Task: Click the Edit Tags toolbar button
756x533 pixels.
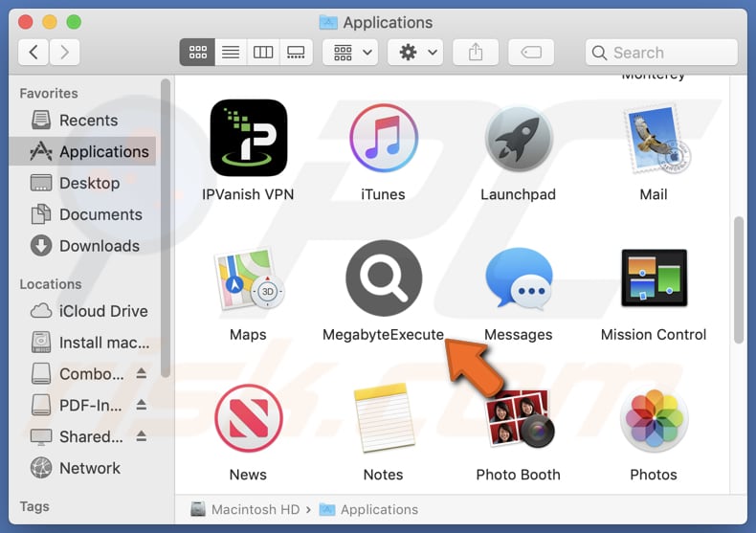Action: tap(531, 52)
